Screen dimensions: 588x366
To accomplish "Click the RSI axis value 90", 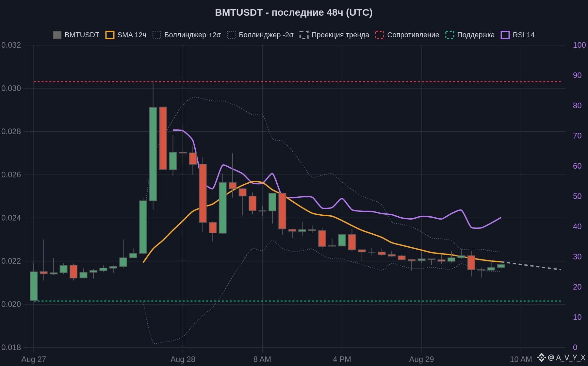I will (577, 75).
